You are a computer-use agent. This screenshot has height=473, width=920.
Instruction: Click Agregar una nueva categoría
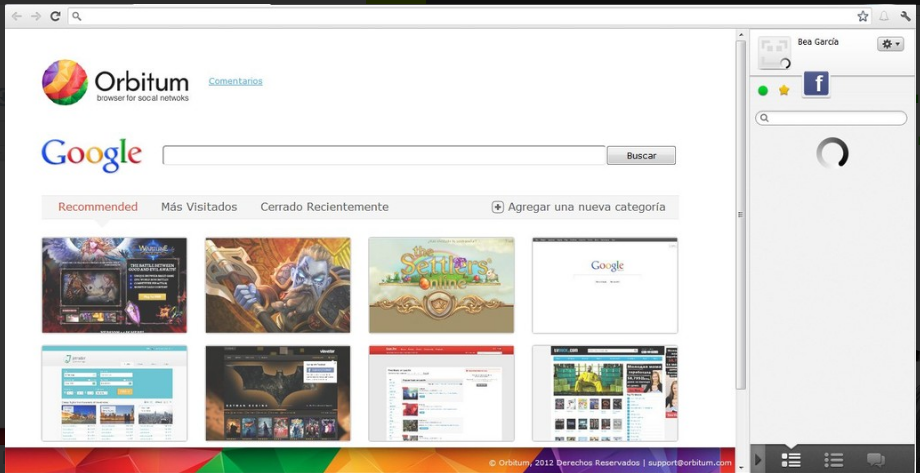pyautogui.click(x=578, y=207)
